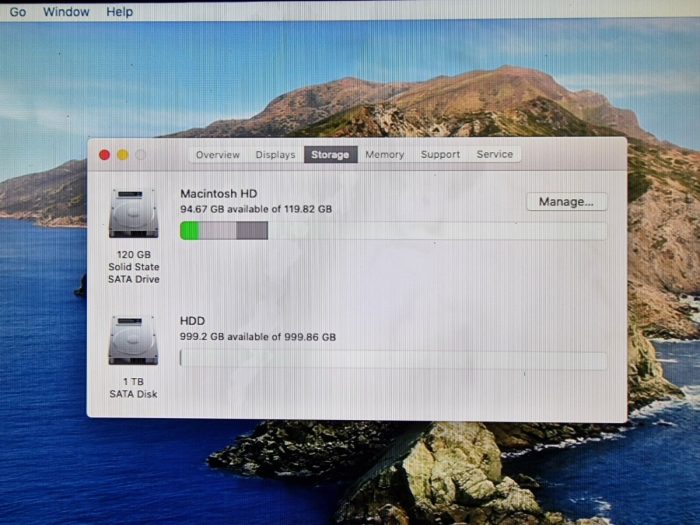Image resolution: width=700 pixels, height=525 pixels.
Task: Open the Window menu
Action: pos(66,12)
